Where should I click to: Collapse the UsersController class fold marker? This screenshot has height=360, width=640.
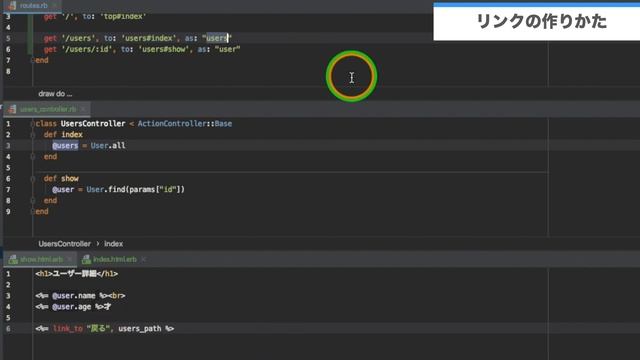point(33,124)
